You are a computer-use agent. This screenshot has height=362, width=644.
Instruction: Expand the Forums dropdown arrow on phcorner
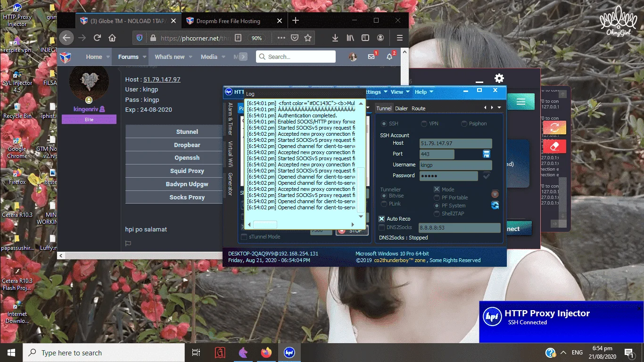144,57
